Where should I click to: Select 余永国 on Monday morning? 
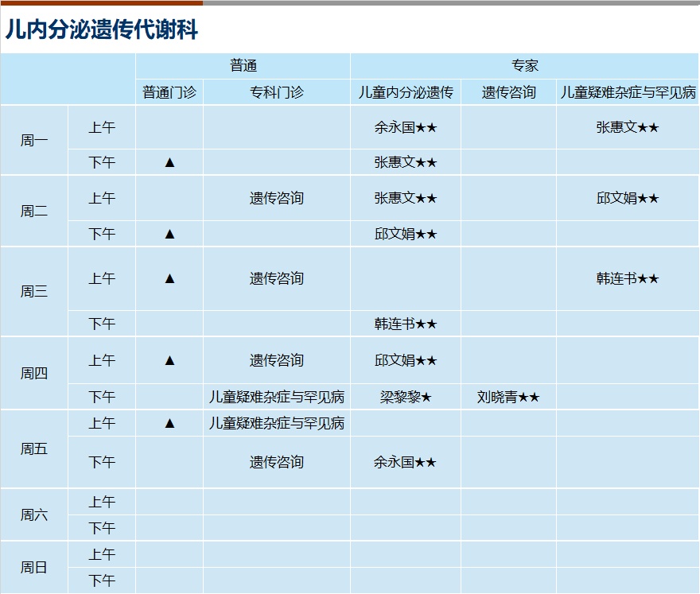405,127
